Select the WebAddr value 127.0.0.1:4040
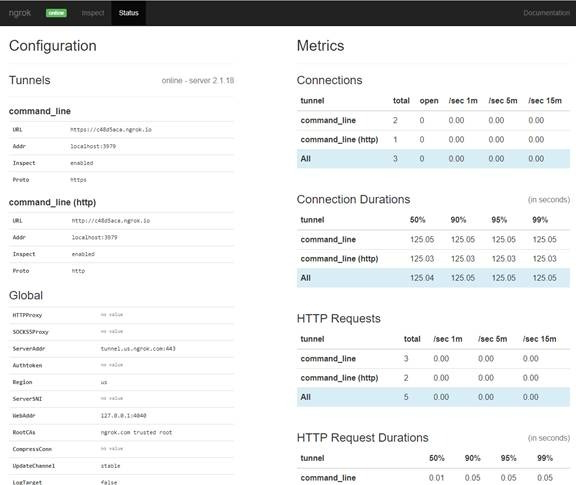The image size is (576, 485). (123, 416)
